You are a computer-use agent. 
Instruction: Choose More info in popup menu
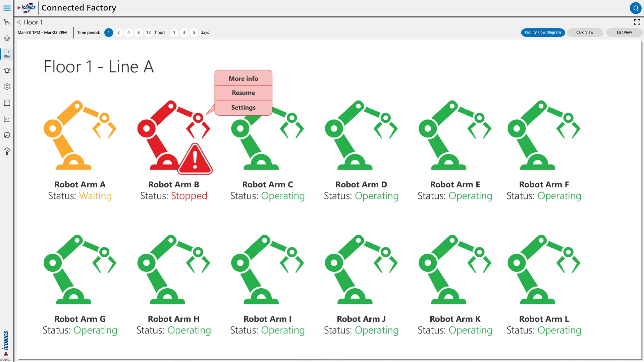click(x=243, y=78)
